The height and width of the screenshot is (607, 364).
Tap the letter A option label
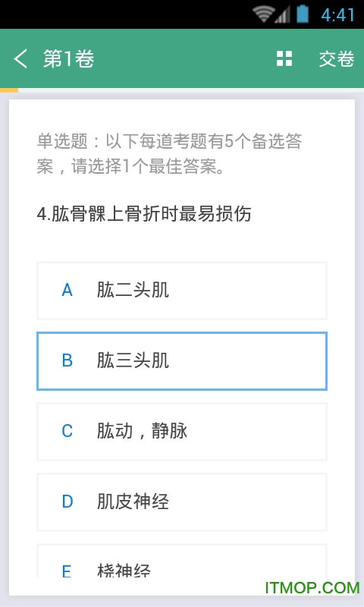(67, 291)
